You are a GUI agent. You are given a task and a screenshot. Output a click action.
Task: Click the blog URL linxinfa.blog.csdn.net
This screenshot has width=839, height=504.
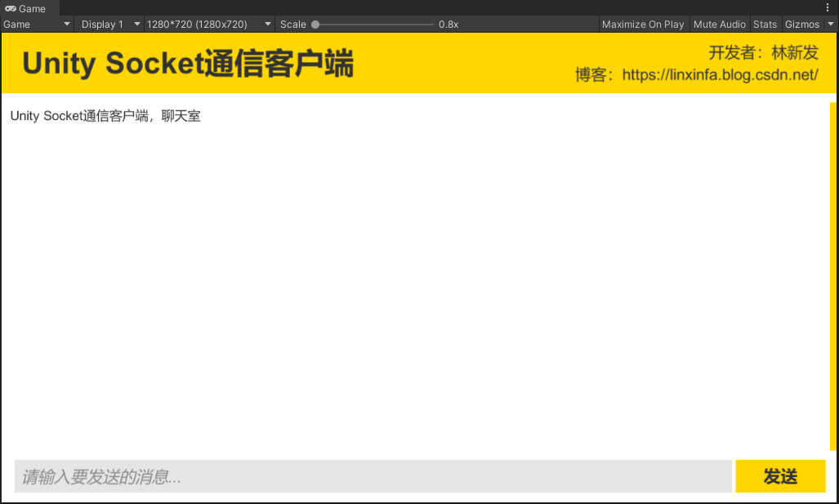pos(721,75)
